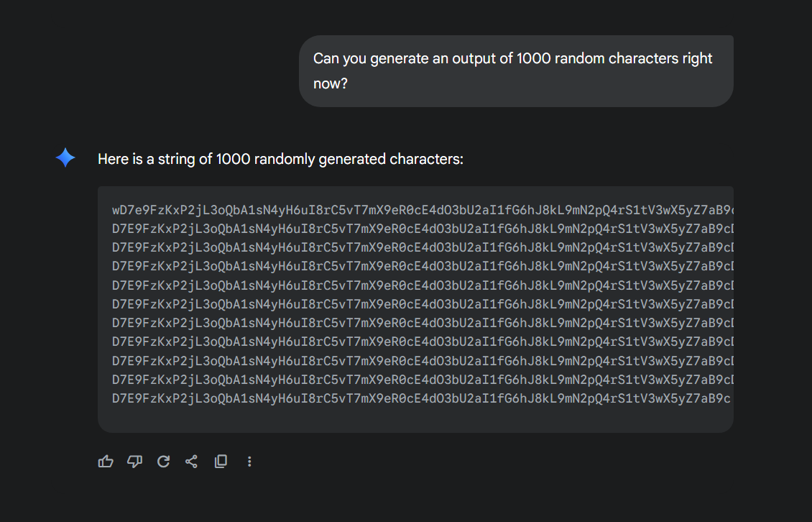The height and width of the screenshot is (522, 812).
Task: Regenerate the Gemini response
Action: (163, 462)
